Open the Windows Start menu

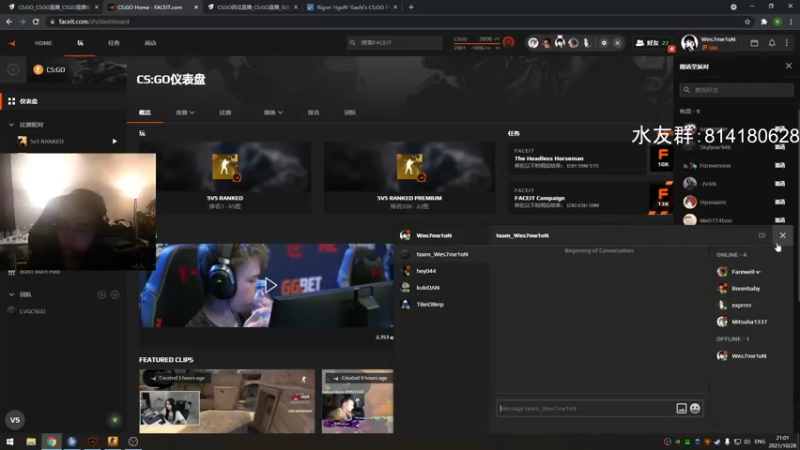(x=10, y=441)
